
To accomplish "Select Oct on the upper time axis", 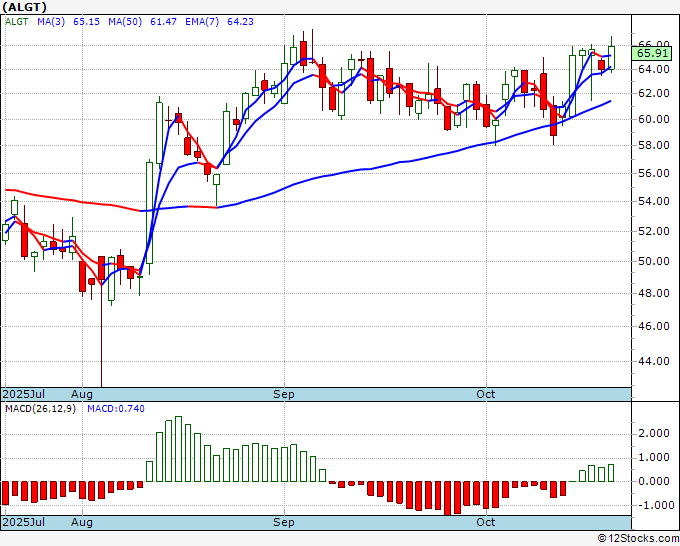I will (485, 394).
